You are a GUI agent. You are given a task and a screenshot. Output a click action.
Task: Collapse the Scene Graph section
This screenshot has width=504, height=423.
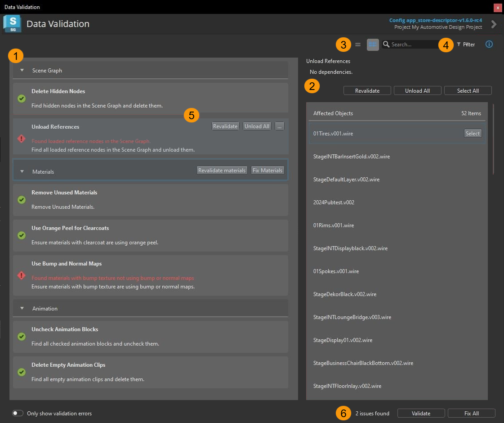pyautogui.click(x=22, y=70)
